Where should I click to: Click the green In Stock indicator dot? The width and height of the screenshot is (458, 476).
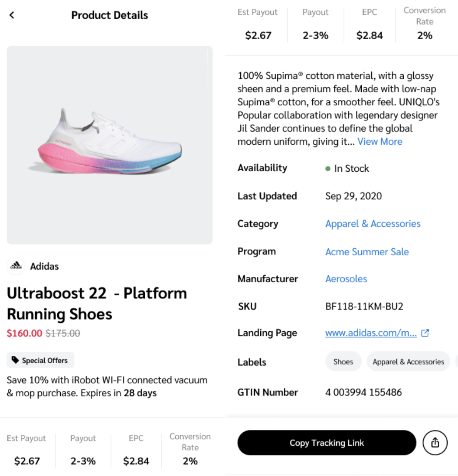click(328, 169)
